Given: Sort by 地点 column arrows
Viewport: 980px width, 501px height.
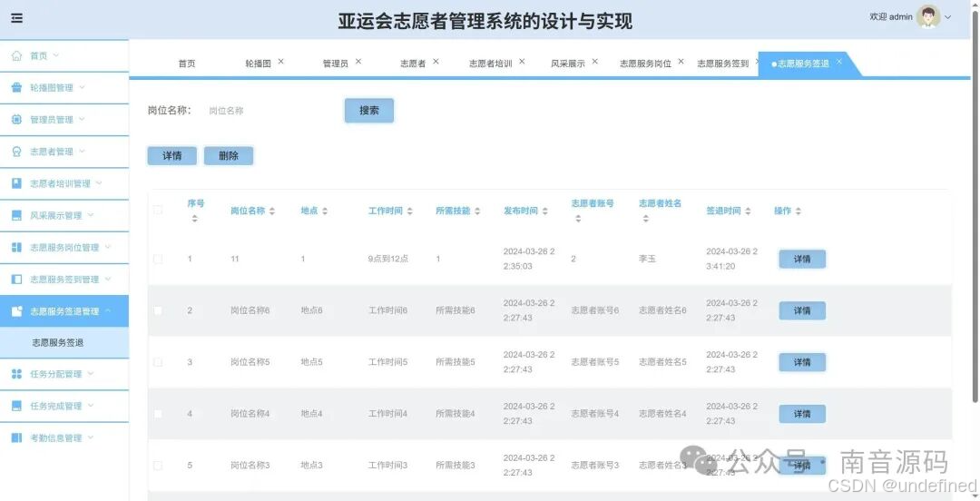Looking at the screenshot, I should (324, 211).
